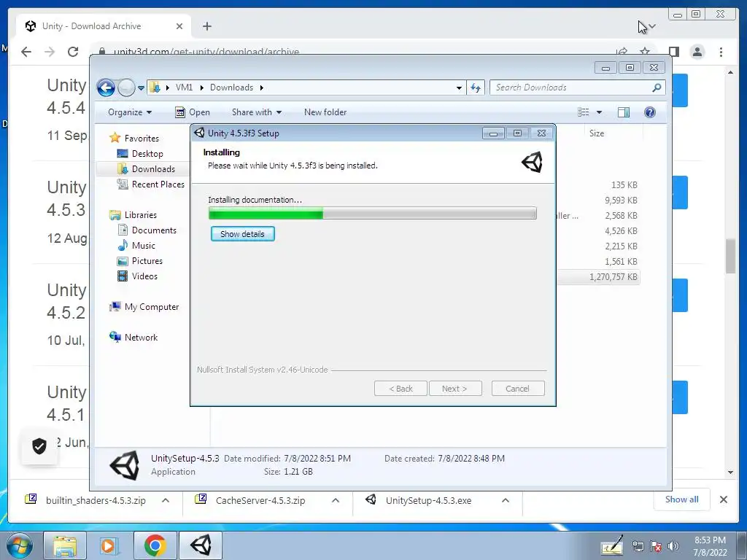Click Explorer forward arrow button
The height and width of the screenshot is (560, 747).
[x=126, y=87]
